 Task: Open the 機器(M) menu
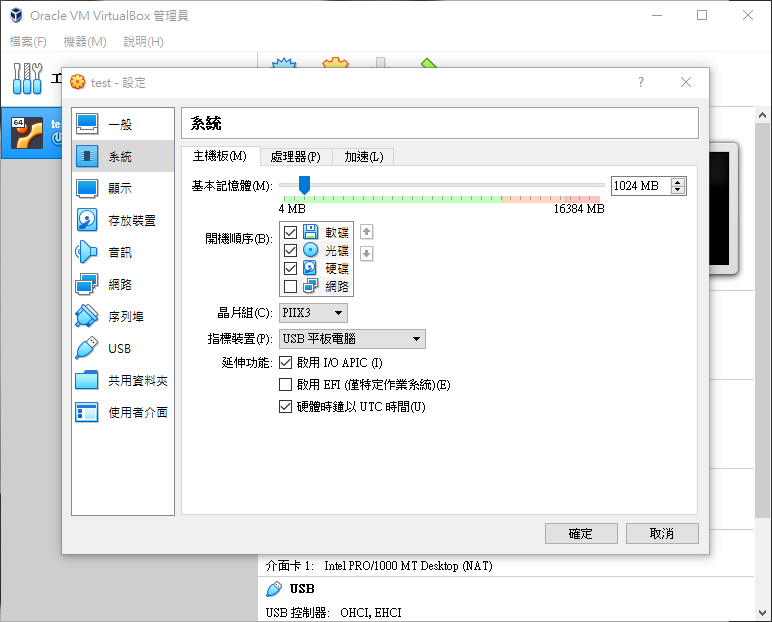click(85, 42)
